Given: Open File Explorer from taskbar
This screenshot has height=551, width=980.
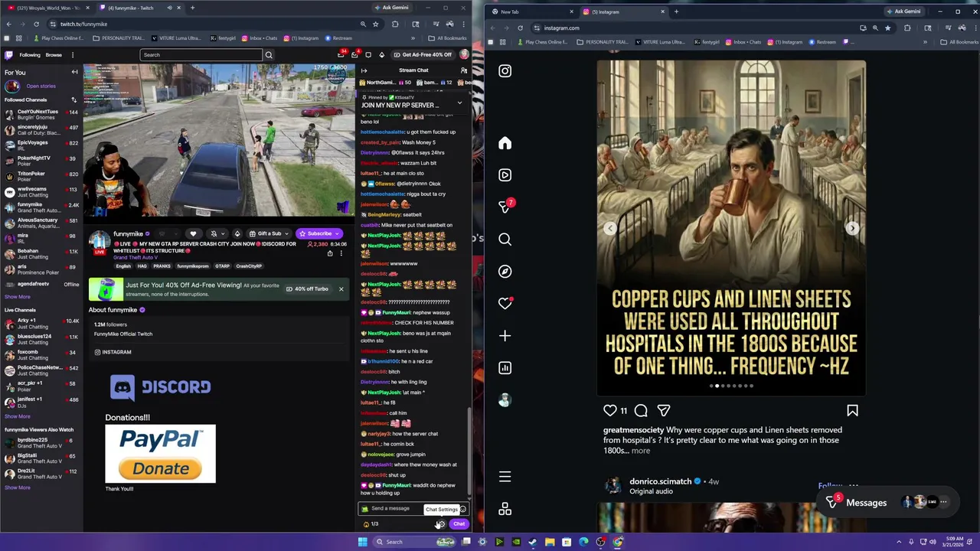Looking at the screenshot, I should [x=550, y=542].
